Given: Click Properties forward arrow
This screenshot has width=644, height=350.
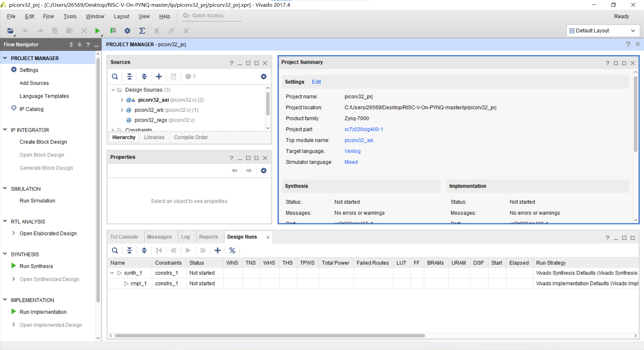Looking at the screenshot, I should point(249,171).
